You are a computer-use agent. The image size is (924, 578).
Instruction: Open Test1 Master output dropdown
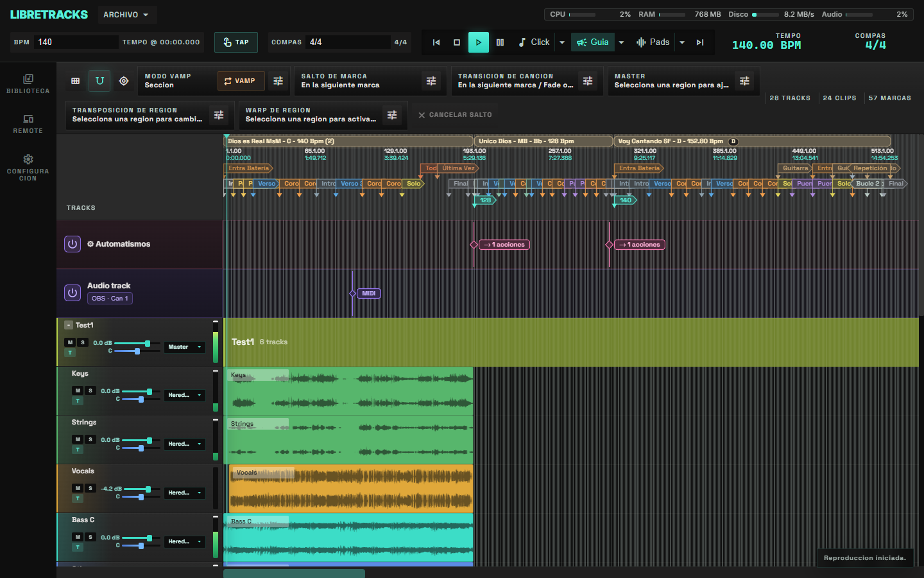tap(185, 347)
